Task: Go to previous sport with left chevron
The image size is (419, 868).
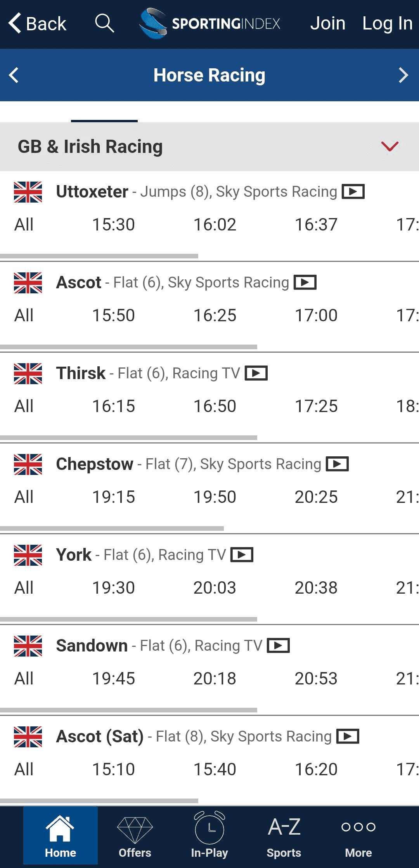Action: point(14,75)
